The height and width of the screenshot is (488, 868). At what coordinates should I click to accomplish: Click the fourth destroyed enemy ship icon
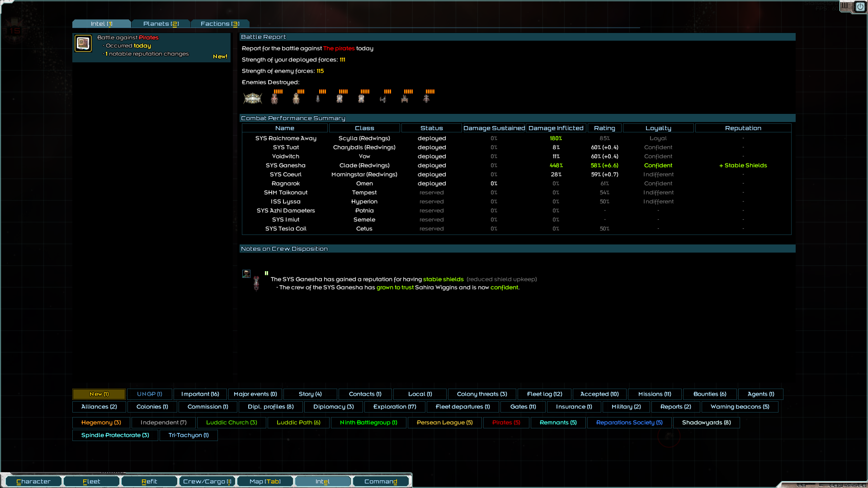[x=340, y=98]
